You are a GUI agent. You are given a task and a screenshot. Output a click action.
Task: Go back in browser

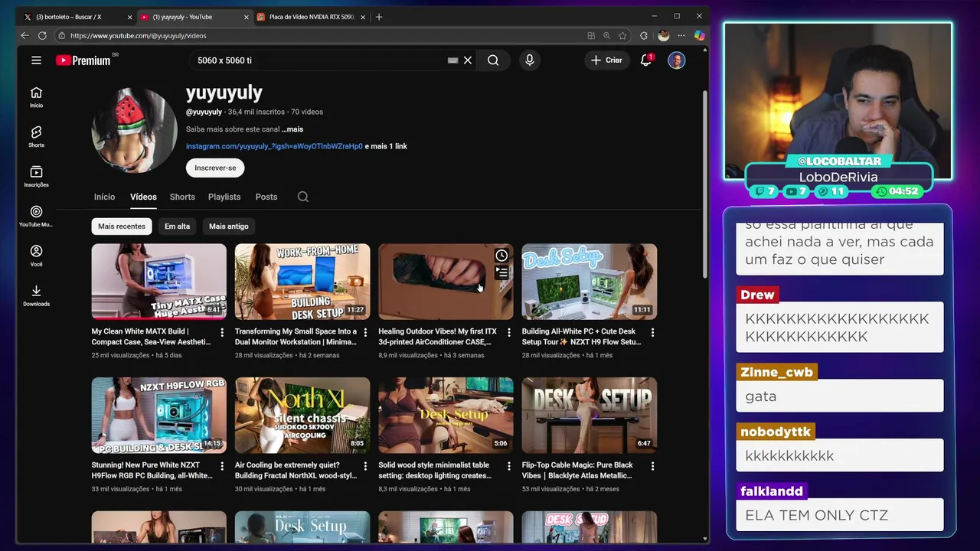point(24,35)
